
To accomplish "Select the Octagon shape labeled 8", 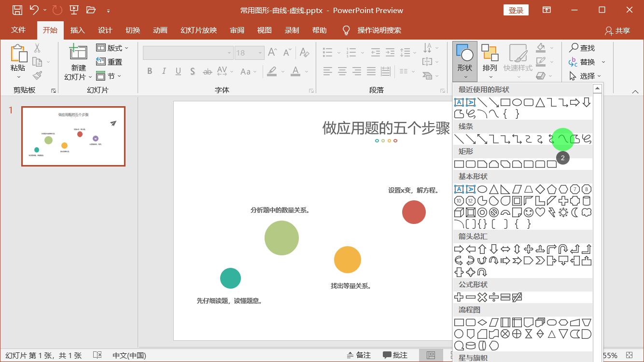I will point(587,189).
